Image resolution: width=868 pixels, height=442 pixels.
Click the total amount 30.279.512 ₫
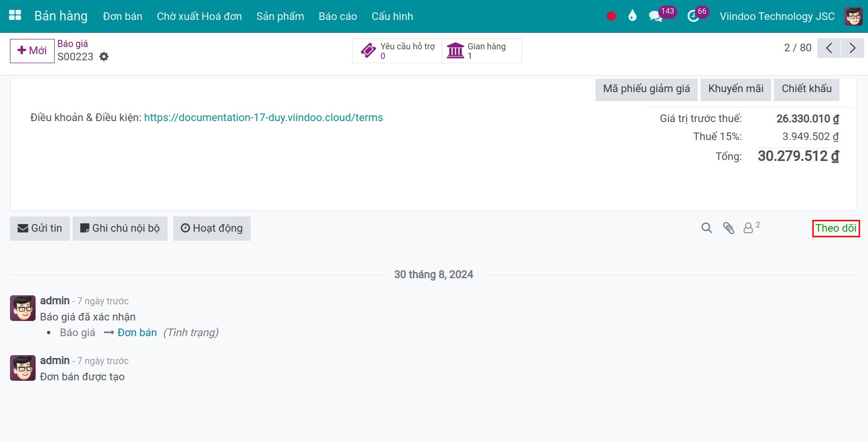click(798, 156)
